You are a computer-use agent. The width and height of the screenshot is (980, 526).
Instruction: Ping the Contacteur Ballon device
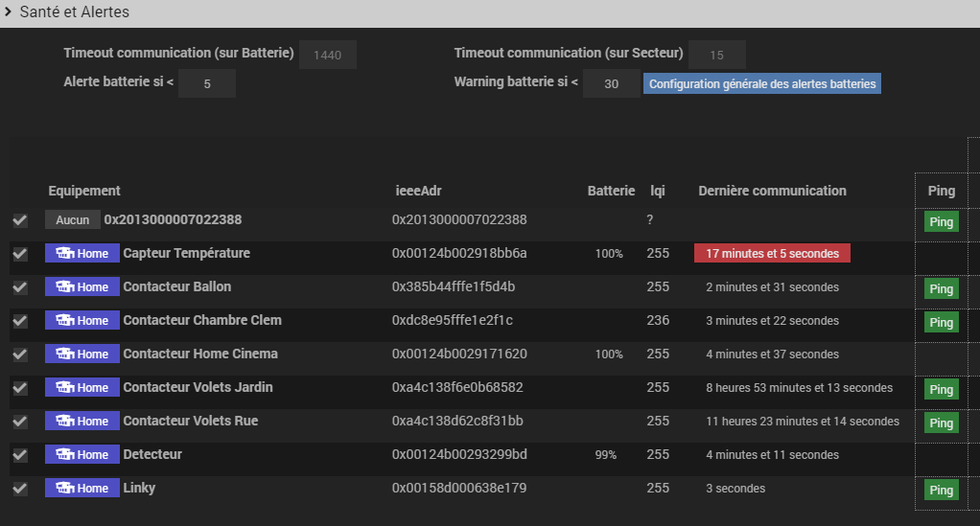coord(941,288)
